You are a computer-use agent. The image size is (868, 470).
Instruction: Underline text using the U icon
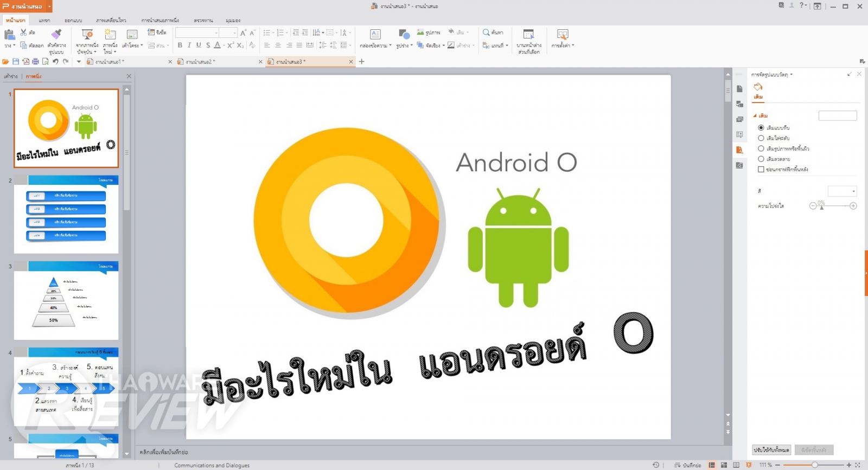click(199, 46)
